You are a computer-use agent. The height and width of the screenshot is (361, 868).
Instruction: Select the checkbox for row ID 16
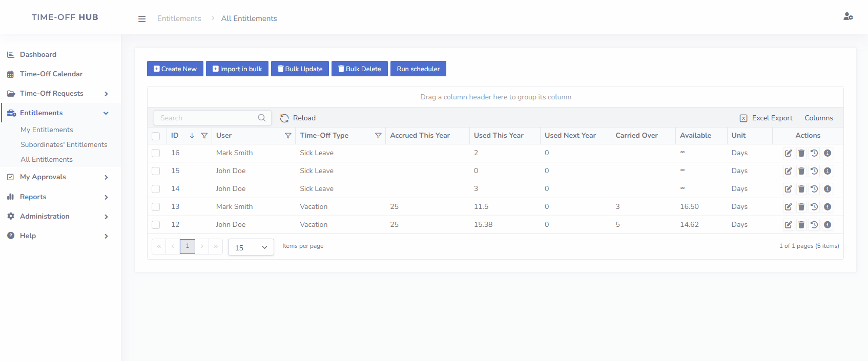pos(156,153)
